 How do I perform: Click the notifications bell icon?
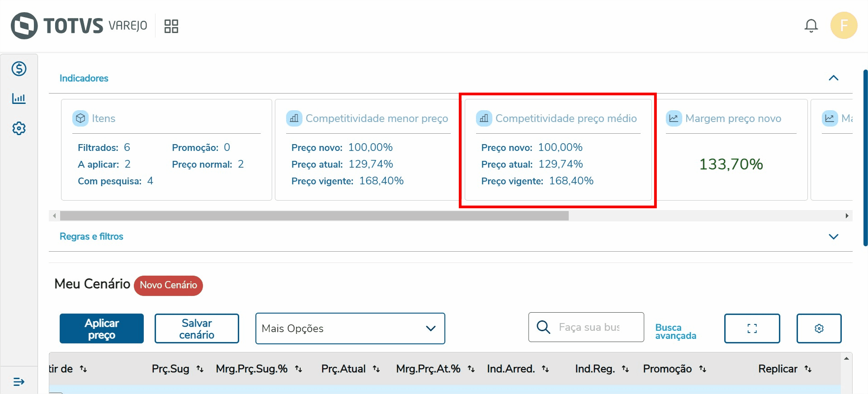[811, 26]
